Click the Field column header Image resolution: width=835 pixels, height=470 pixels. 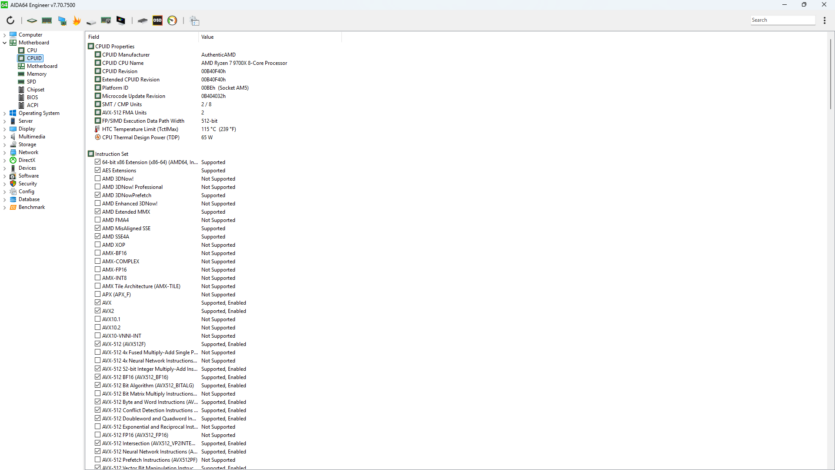(140, 37)
